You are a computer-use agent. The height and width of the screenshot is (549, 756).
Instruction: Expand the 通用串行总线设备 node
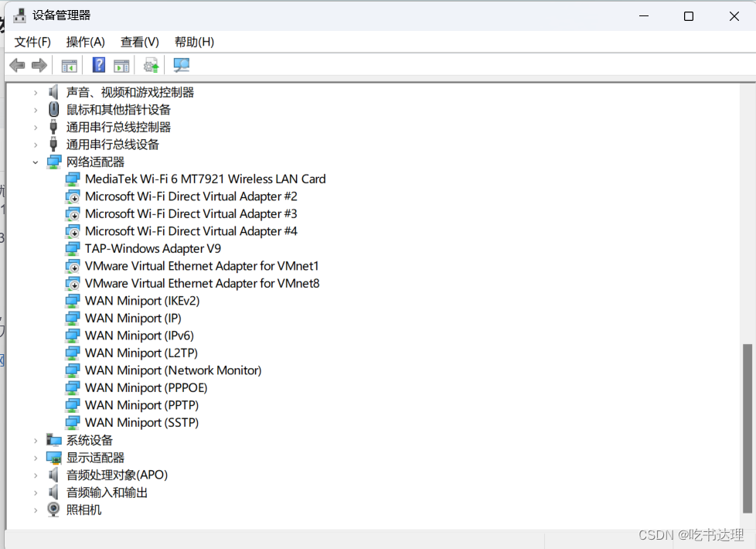tap(36, 145)
